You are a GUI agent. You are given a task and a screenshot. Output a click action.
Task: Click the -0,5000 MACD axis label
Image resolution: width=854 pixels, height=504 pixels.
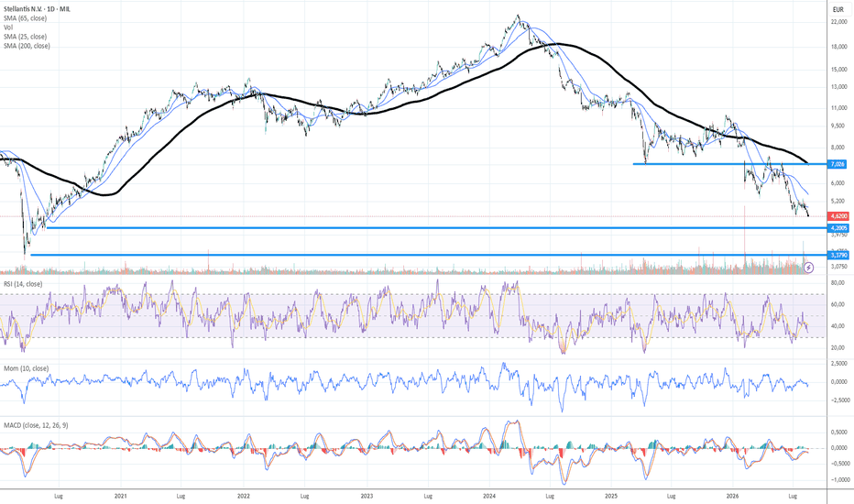839,464
